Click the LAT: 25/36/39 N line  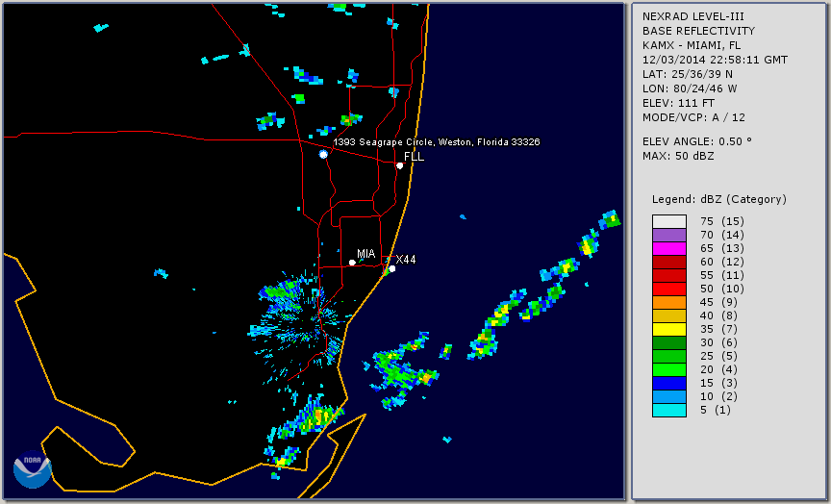tap(688, 74)
